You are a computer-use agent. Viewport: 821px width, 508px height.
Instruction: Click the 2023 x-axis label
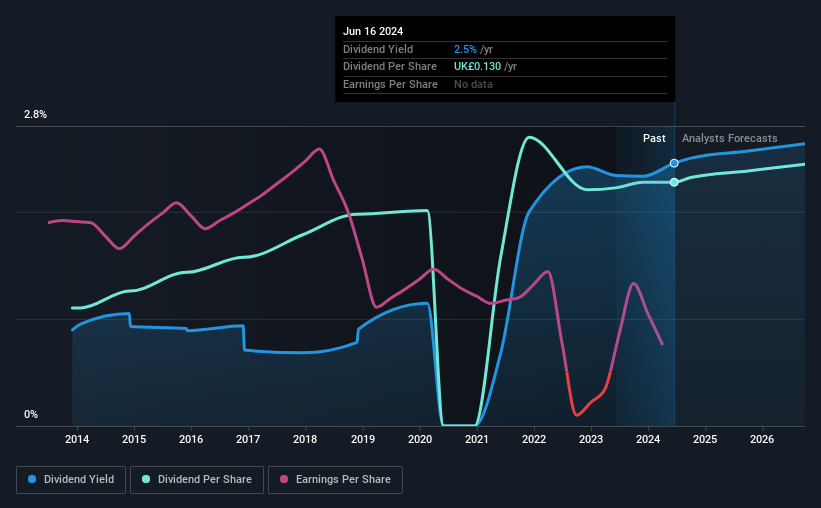point(591,439)
